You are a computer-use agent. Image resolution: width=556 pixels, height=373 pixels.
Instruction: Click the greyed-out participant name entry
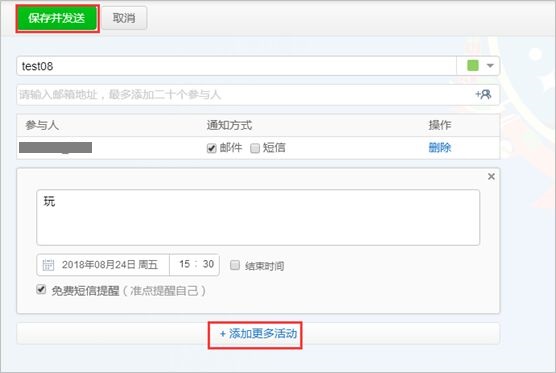(55, 147)
